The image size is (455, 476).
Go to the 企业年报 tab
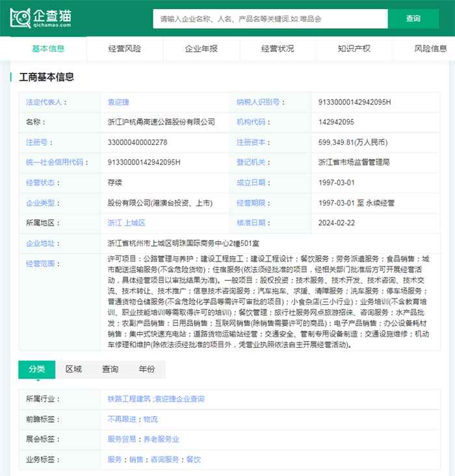pos(201,49)
